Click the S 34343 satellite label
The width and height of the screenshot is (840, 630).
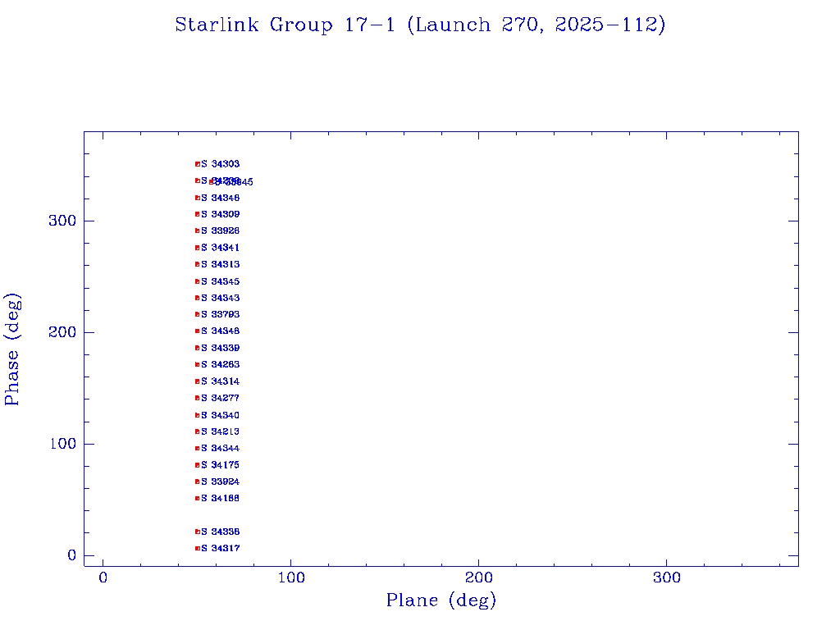click(x=221, y=298)
